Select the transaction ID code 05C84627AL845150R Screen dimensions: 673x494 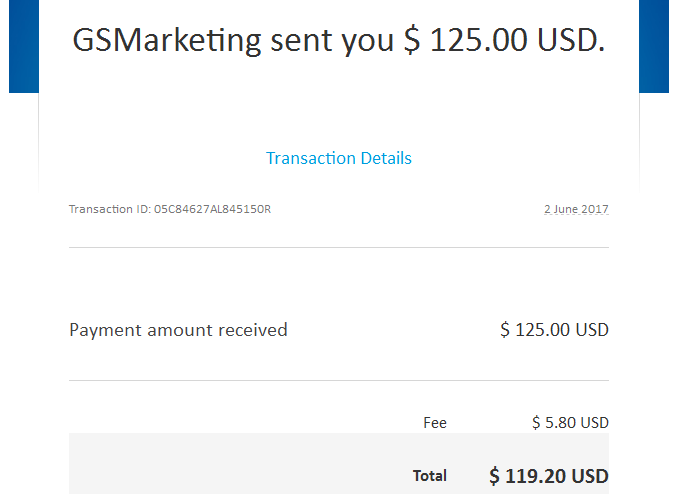point(212,209)
